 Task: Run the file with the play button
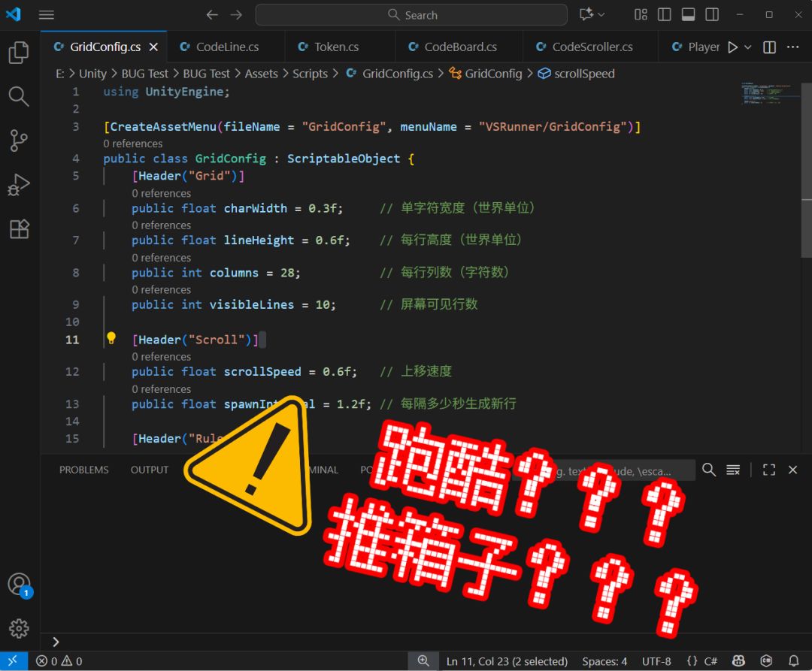(733, 47)
